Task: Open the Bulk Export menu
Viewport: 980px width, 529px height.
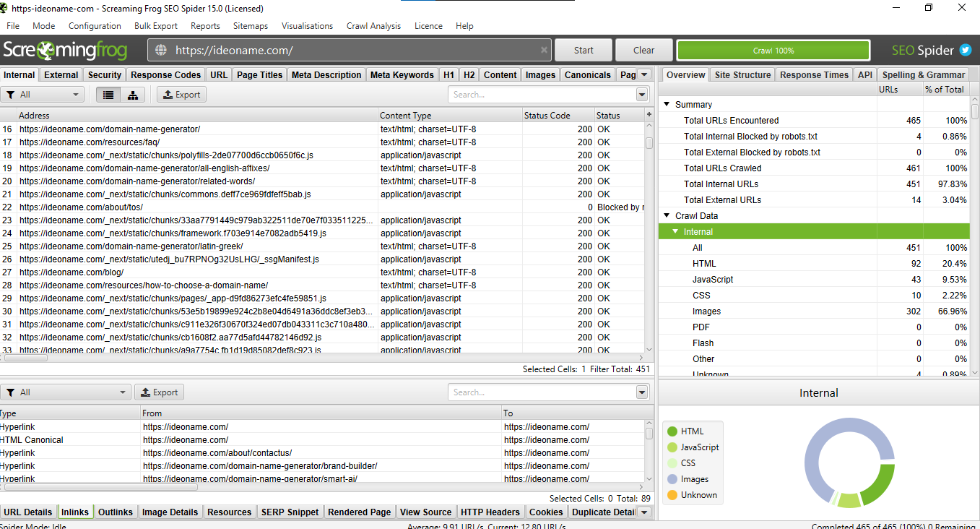Action: tap(156, 26)
